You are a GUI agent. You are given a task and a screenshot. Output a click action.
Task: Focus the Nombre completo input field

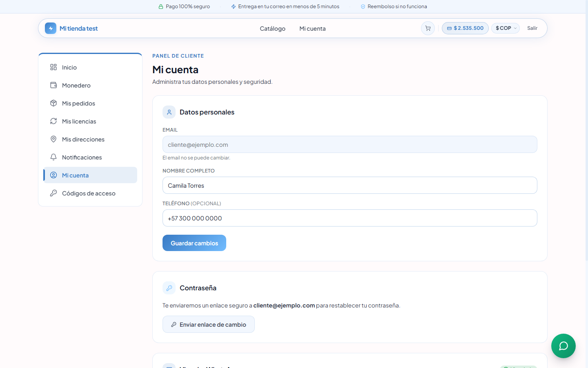pos(350,185)
